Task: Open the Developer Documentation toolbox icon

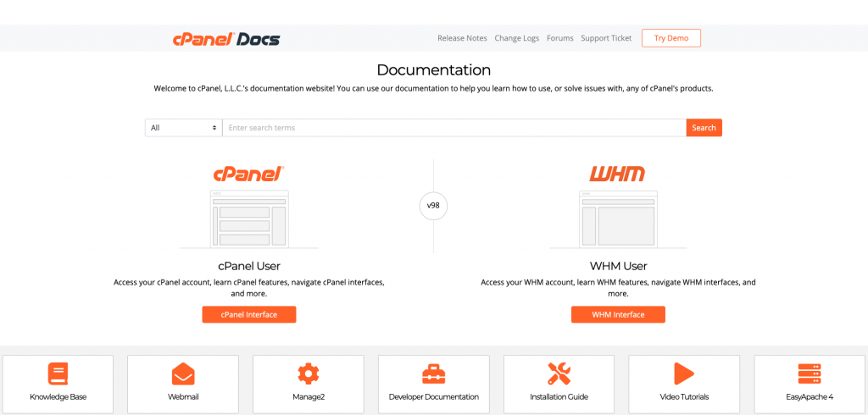Action: [x=433, y=374]
